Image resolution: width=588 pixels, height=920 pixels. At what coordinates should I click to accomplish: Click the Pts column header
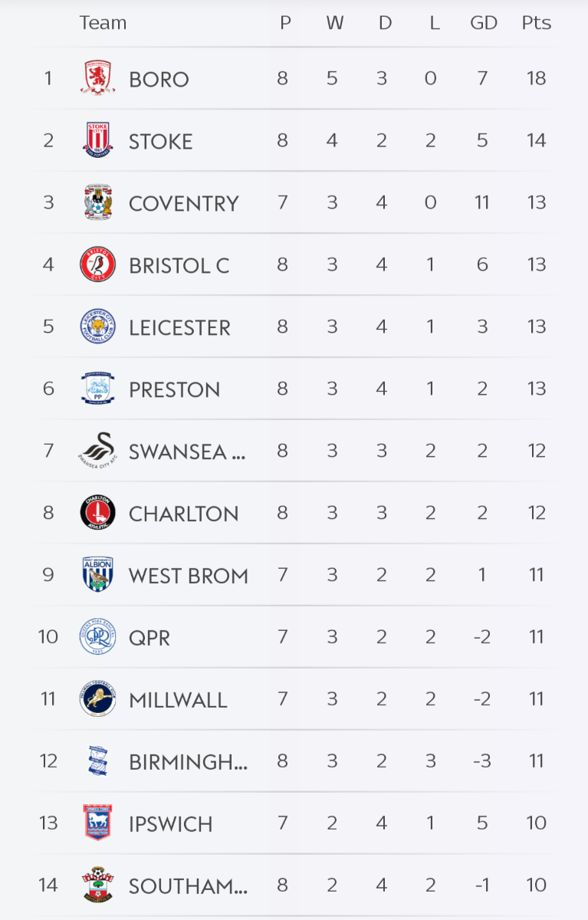(x=536, y=23)
